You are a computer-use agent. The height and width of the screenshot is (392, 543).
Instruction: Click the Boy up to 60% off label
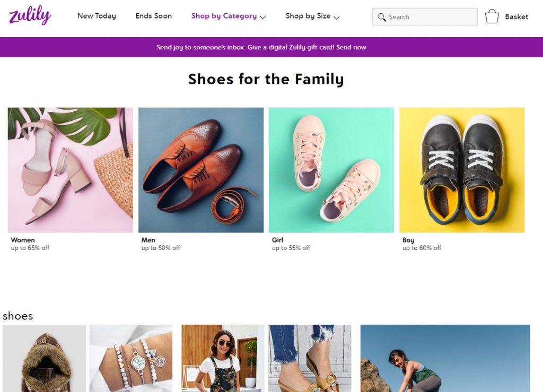[x=422, y=244]
